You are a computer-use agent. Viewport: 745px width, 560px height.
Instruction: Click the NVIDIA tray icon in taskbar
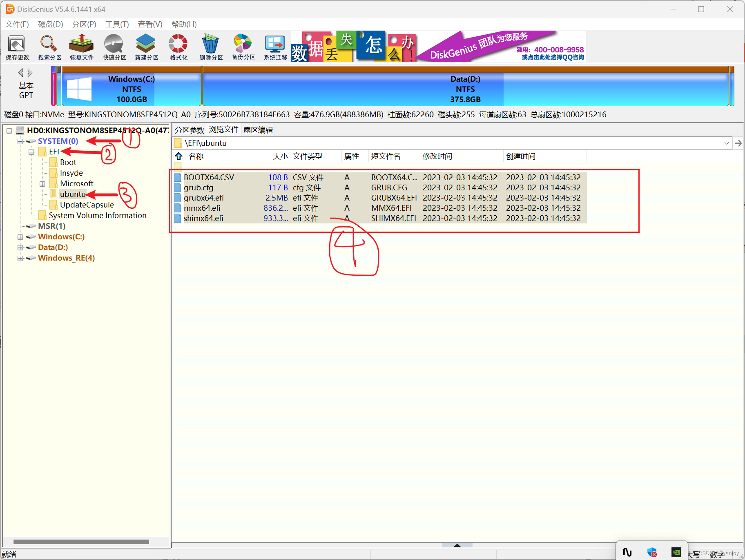tap(676, 553)
